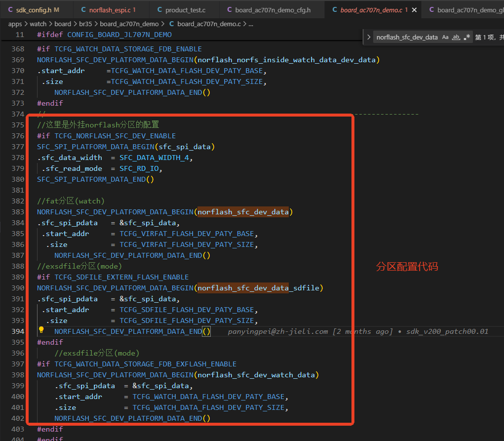Click the git blame annotation on line 394

pyautogui.click(x=358, y=332)
